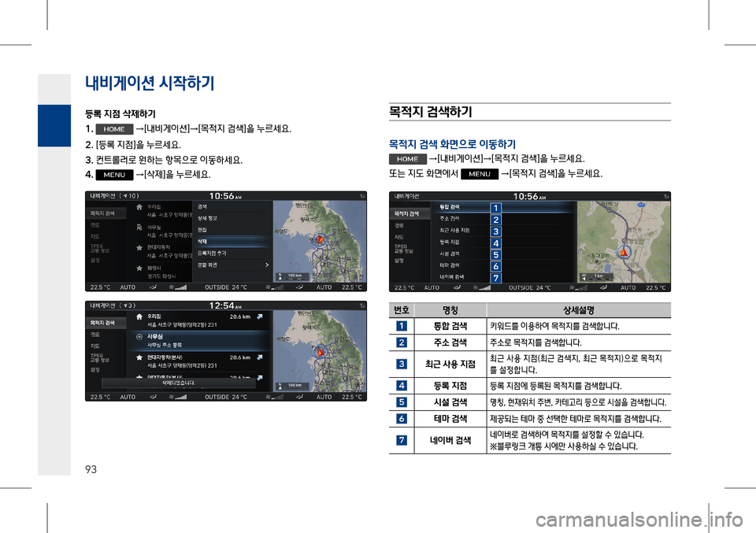Click the 내비게이션 시작하기 page heading
The width and height of the screenshot is (756, 533).
point(150,83)
